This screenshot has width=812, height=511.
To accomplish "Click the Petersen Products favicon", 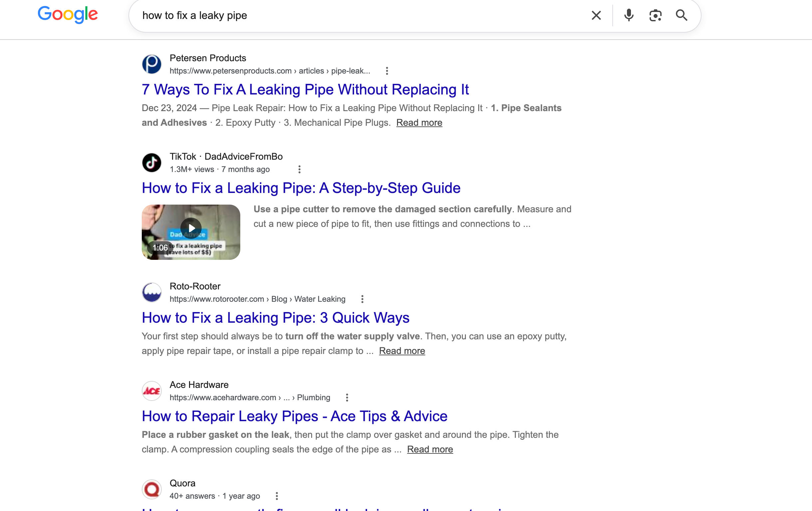I will point(152,64).
